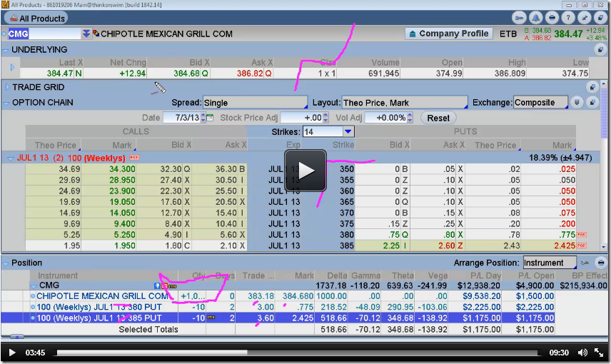Viewport: 611px width, 364px height.
Task: Click the Company Profile button
Action: [x=449, y=34]
